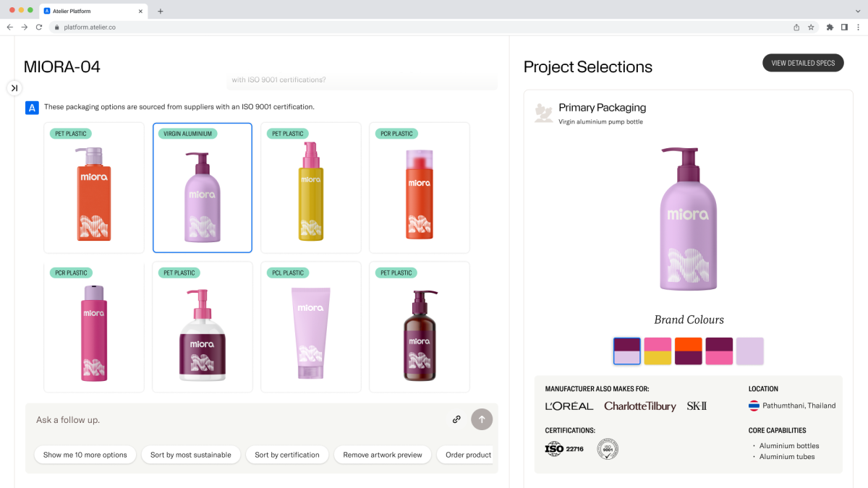This screenshot has height=488, width=868.
Task: Select the PCL Plastic tube option
Action: (310, 327)
